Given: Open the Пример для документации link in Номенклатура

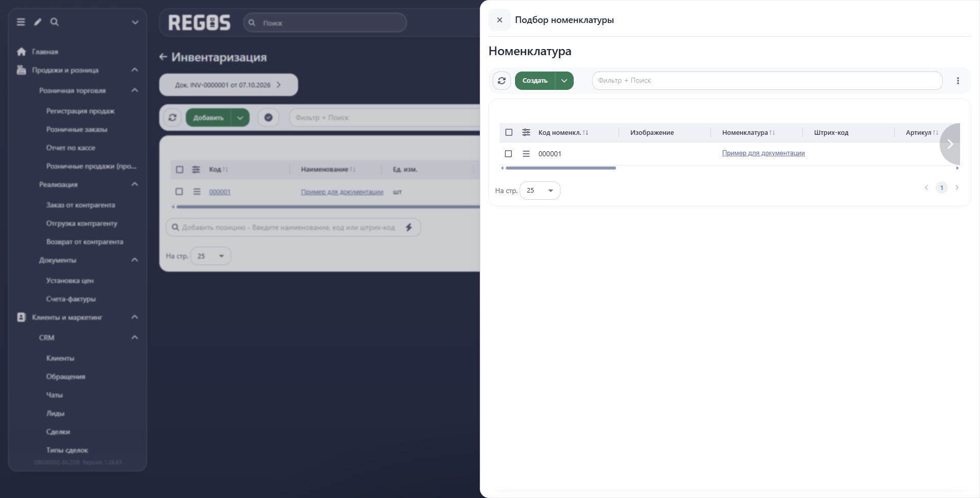Looking at the screenshot, I should [763, 153].
